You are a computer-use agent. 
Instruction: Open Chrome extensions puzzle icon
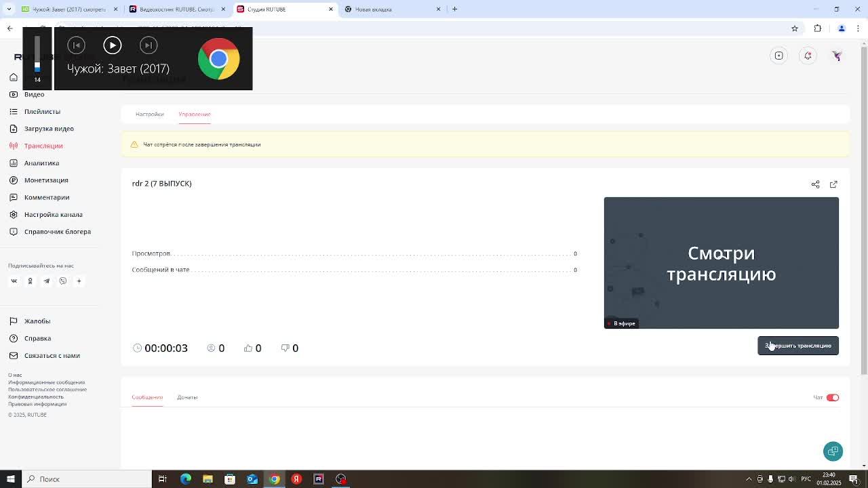pyautogui.click(x=817, y=28)
